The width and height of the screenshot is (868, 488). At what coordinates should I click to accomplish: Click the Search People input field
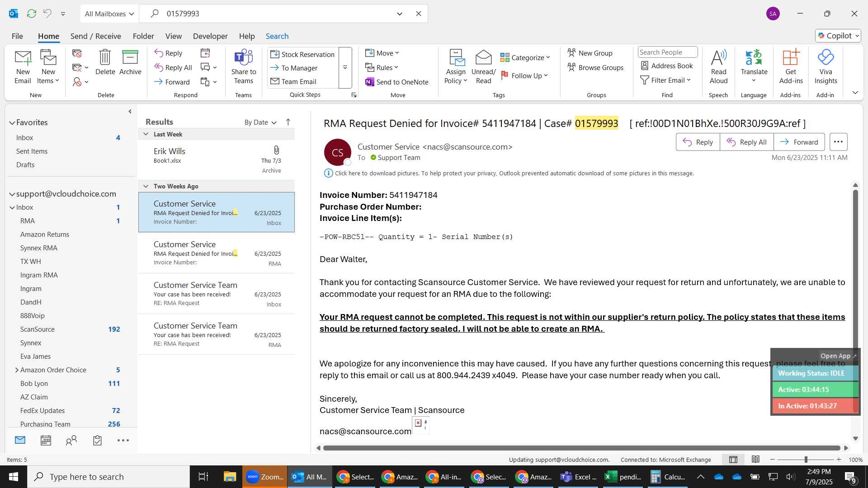tap(667, 52)
